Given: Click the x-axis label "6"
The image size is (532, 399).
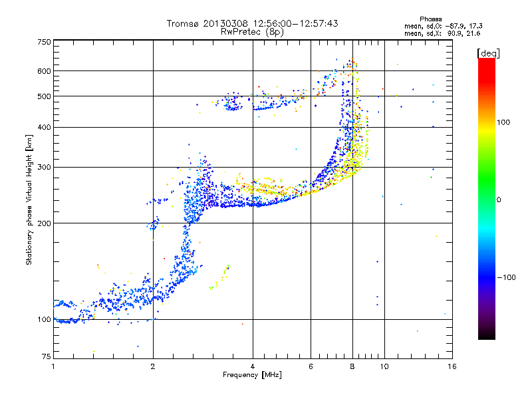Looking at the screenshot, I should (311, 366).
